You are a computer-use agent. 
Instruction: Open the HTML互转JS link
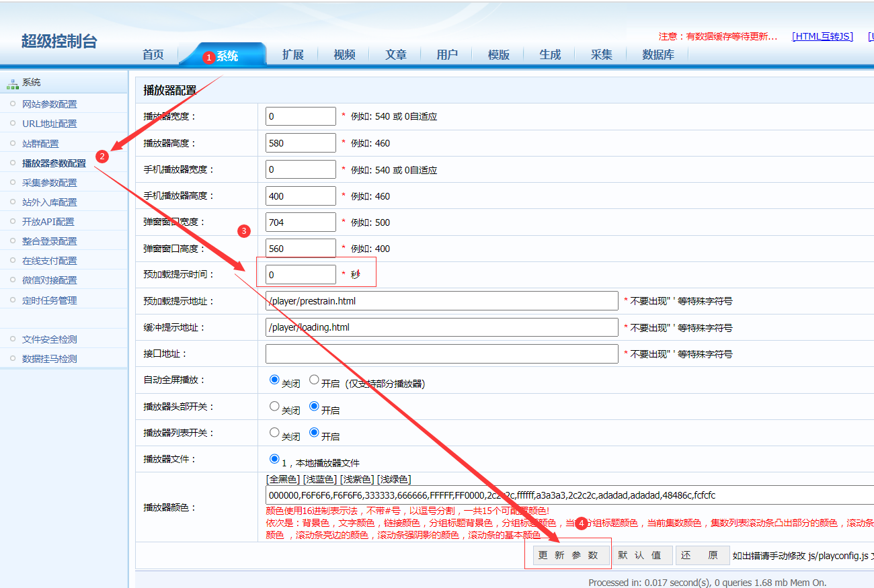pos(822,36)
